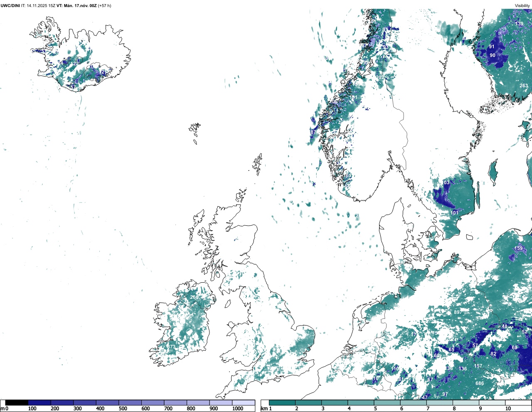The image size is (532, 412).
Task: Click the "139" value on the map
Action: pos(519,24)
